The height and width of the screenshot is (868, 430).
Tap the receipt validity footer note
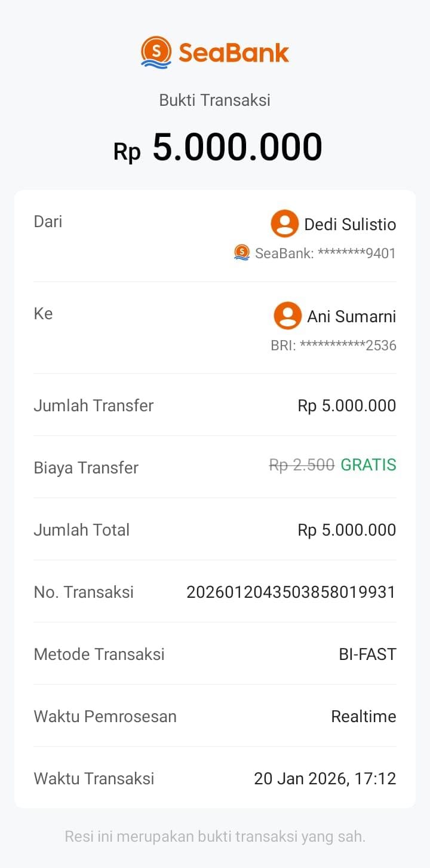point(215,836)
